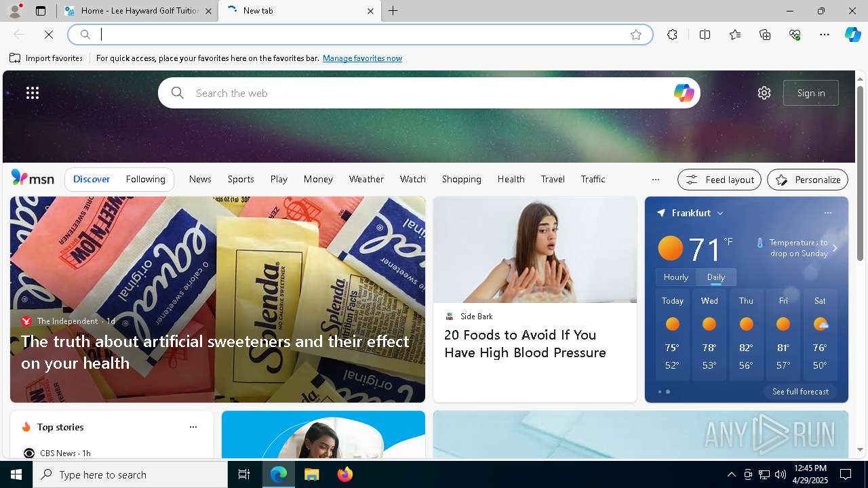Select Wed forecast column
This screenshot has height=488, width=868.
709,335
